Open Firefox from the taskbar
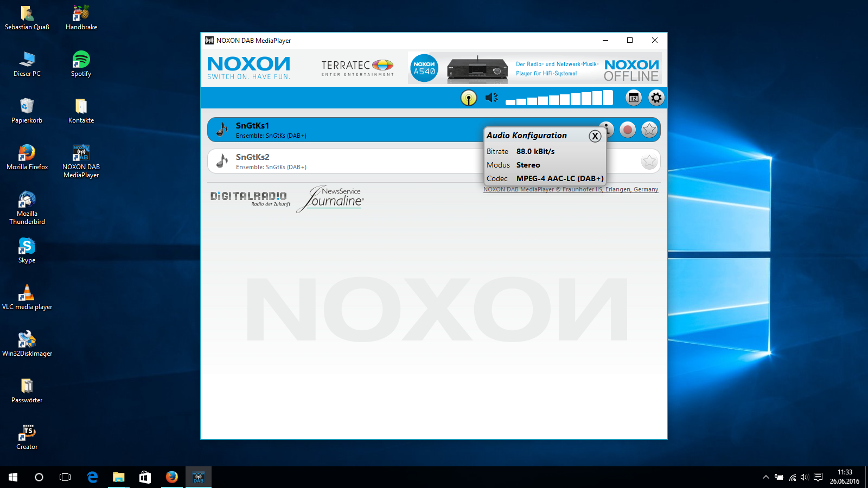Image resolution: width=868 pixels, height=488 pixels. tap(172, 477)
